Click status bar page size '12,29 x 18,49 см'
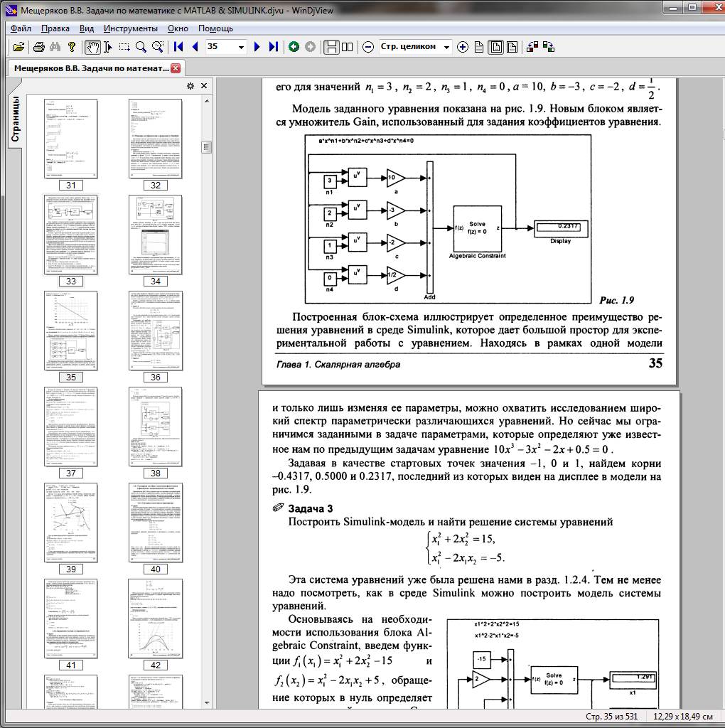 click(x=683, y=717)
